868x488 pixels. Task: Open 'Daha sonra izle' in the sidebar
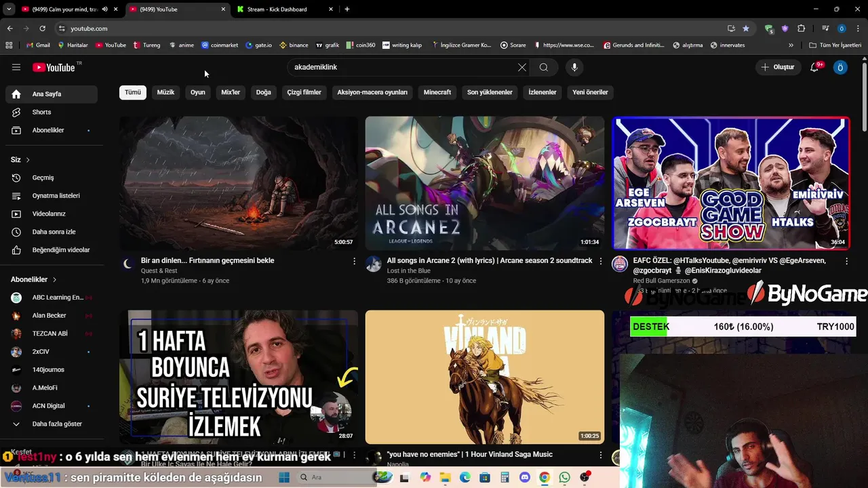click(52, 232)
